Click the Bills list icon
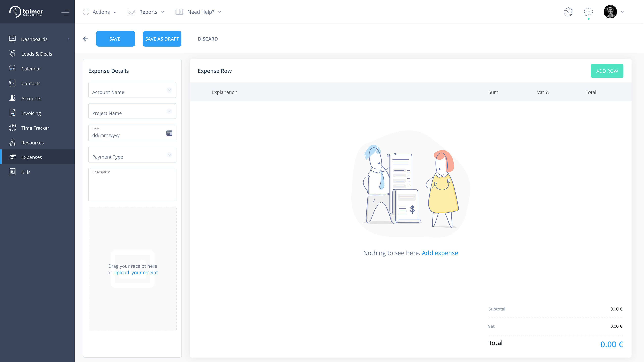Screen dimensions: 644x362 pos(13,172)
